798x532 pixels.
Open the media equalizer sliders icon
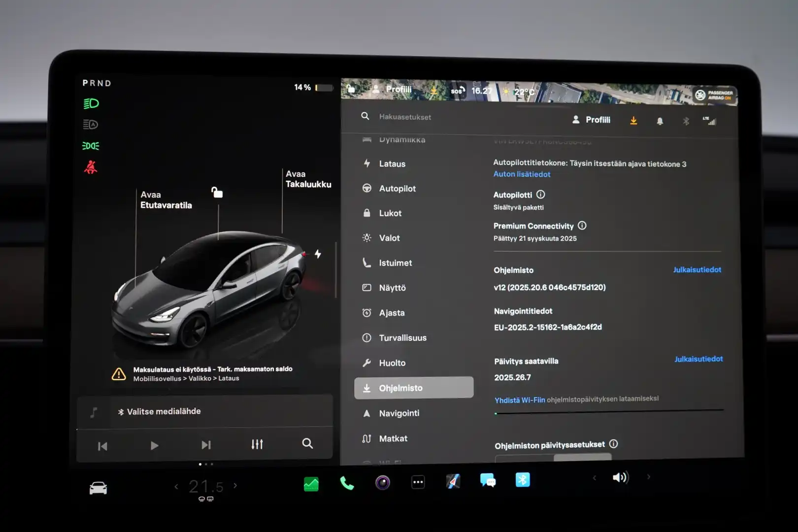257,444
